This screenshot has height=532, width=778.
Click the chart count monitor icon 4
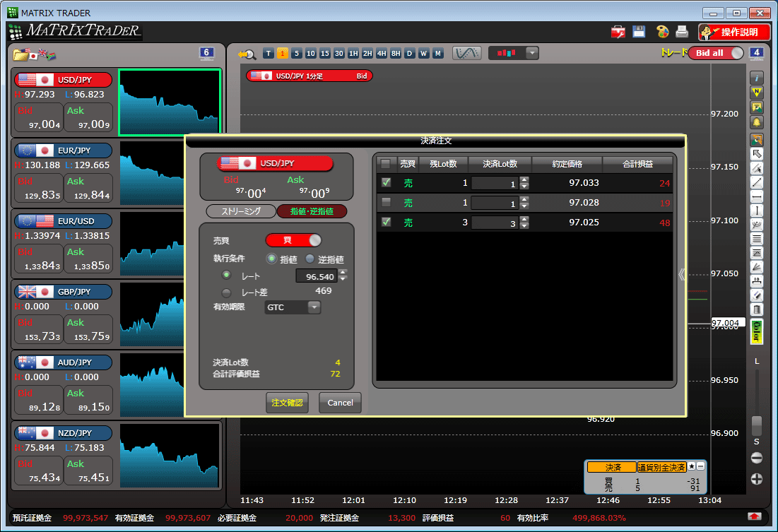tap(756, 53)
